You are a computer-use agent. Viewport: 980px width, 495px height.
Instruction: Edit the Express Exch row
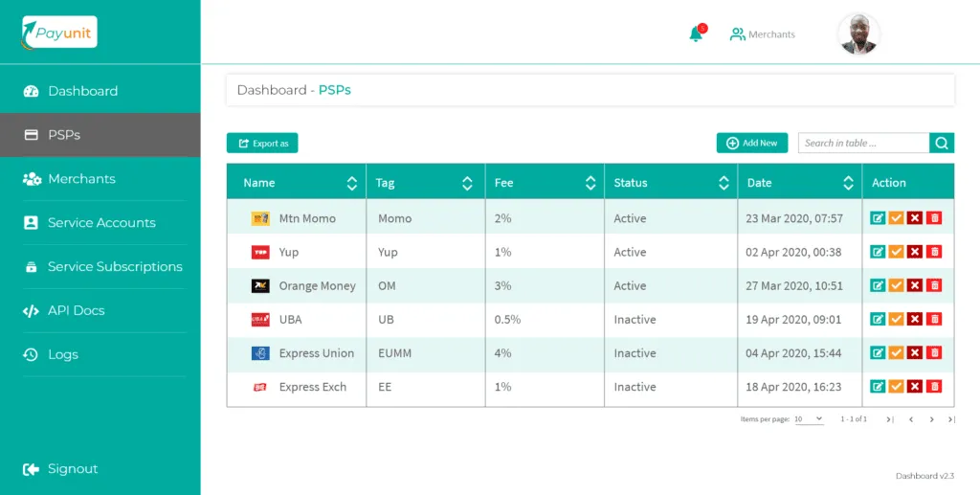878,387
